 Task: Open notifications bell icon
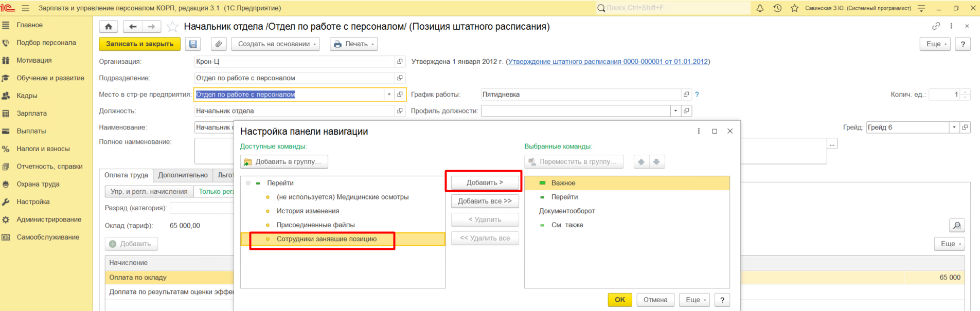[x=760, y=8]
